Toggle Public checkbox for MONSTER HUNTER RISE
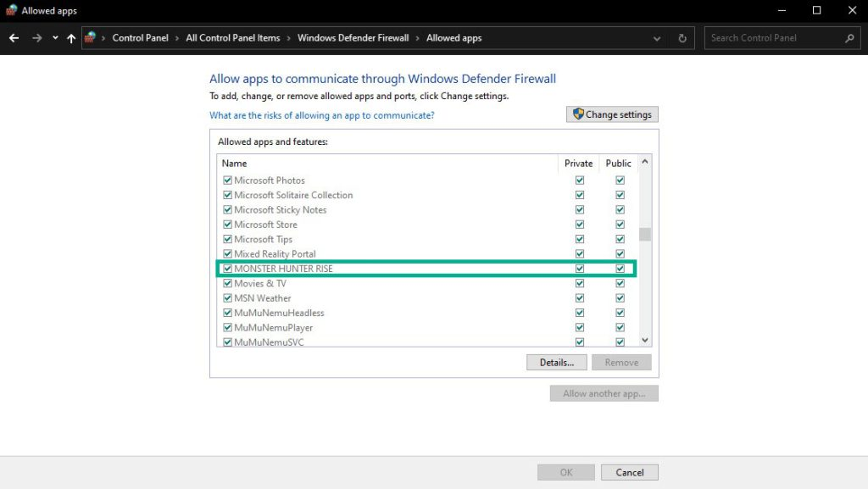The image size is (868, 489). click(620, 269)
